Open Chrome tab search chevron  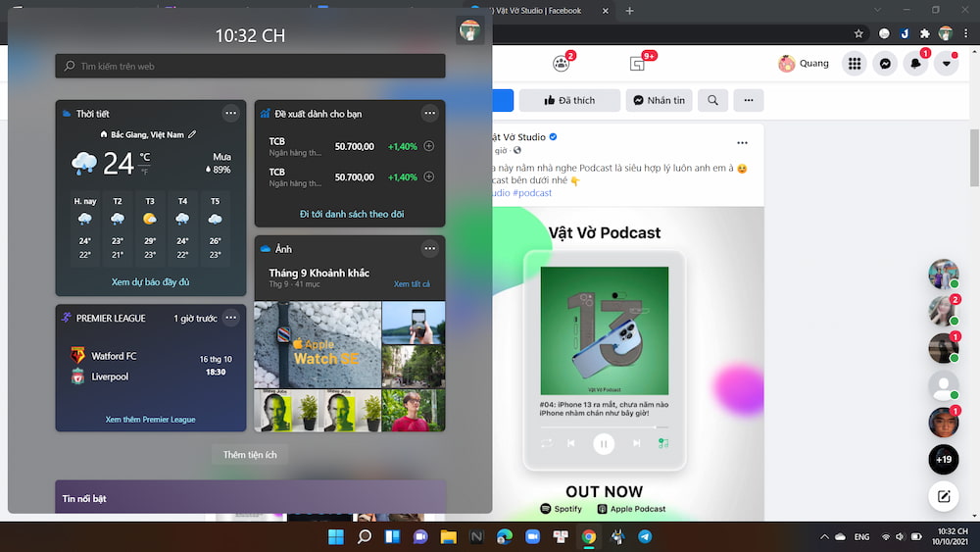pyautogui.click(x=877, y=10)
